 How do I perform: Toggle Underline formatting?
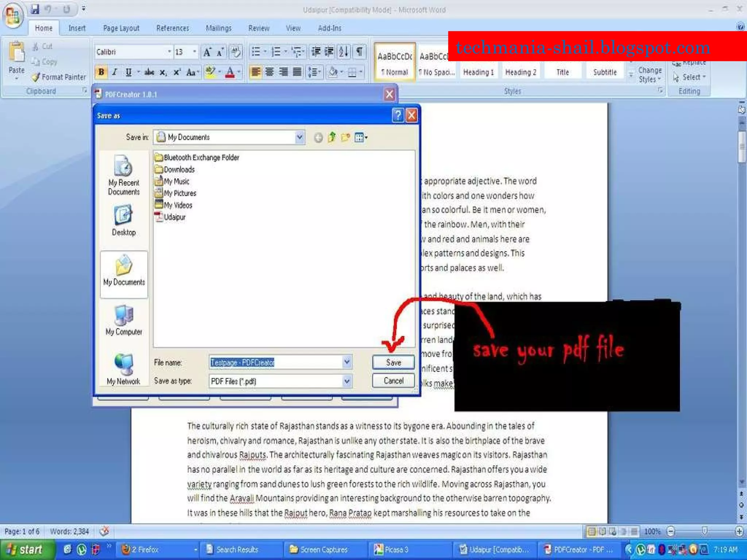128,72
